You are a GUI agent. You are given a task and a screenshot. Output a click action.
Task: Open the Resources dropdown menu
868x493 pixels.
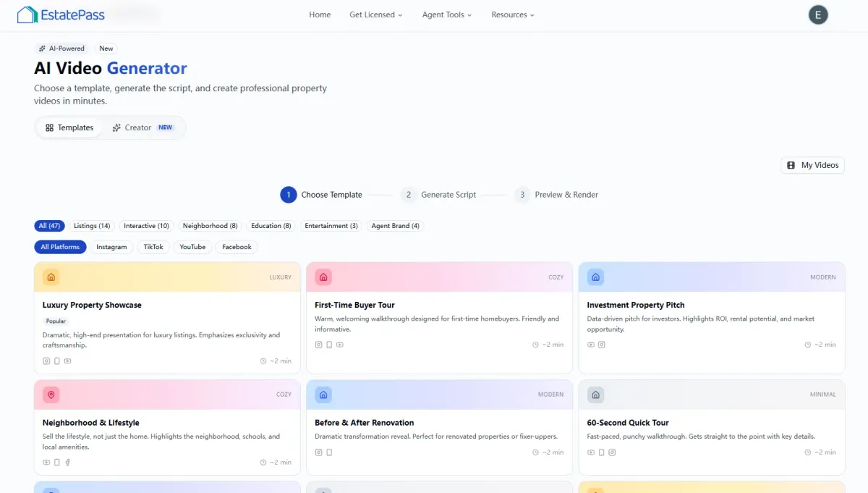tap(513, 14)
